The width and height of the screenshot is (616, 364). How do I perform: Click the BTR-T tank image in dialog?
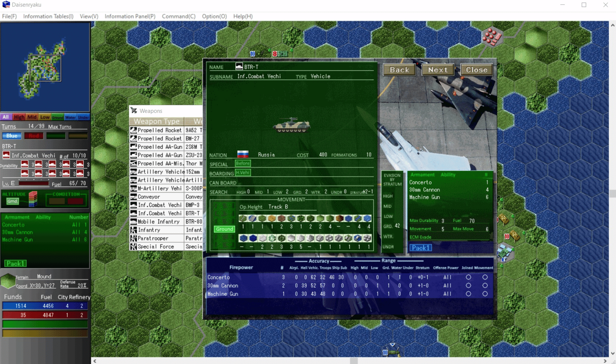pos(291,125)
